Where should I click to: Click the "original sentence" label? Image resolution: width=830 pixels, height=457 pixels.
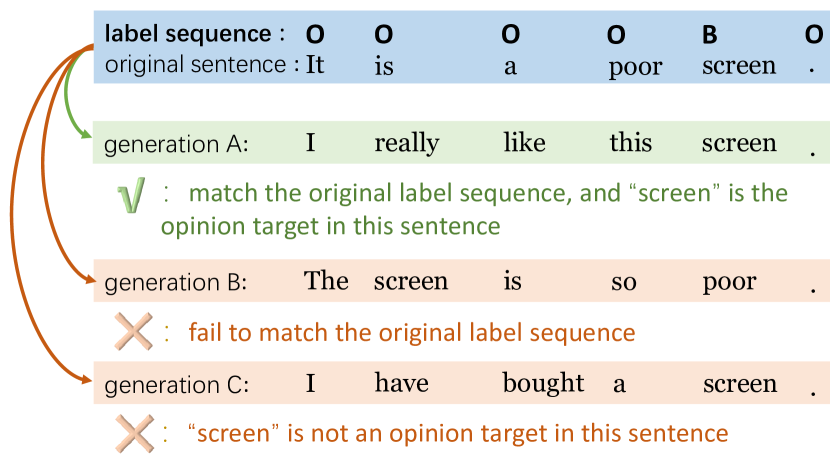pos(196,65)
